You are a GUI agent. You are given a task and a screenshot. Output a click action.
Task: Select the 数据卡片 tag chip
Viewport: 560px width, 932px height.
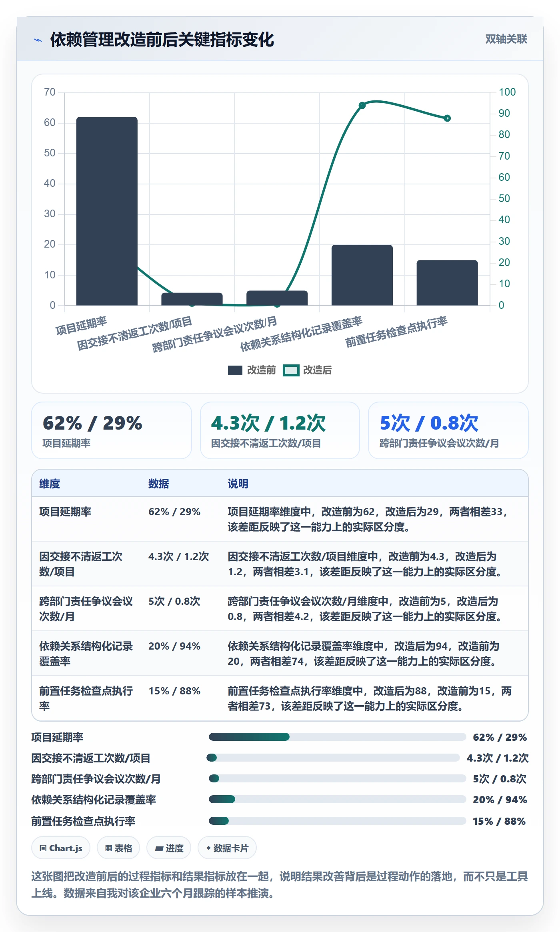227,848
